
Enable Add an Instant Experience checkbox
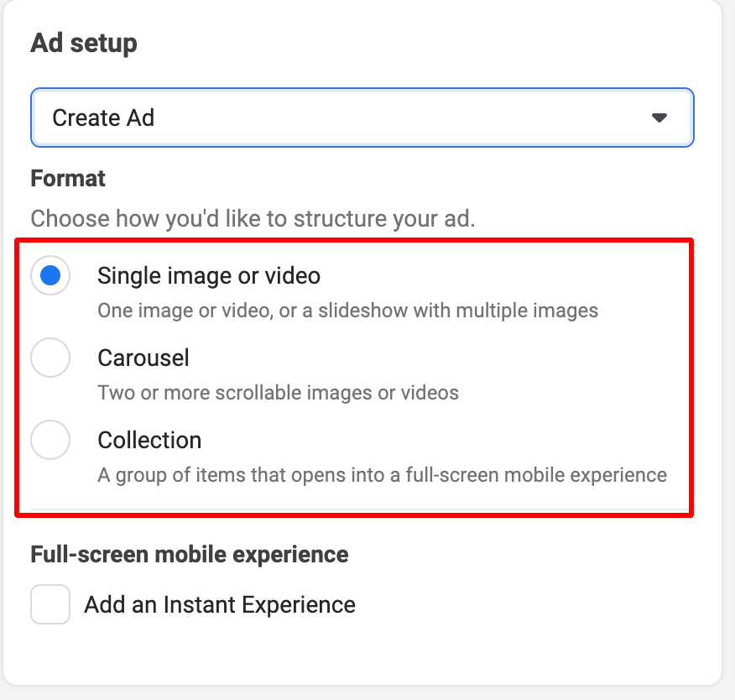pos(50,603)
